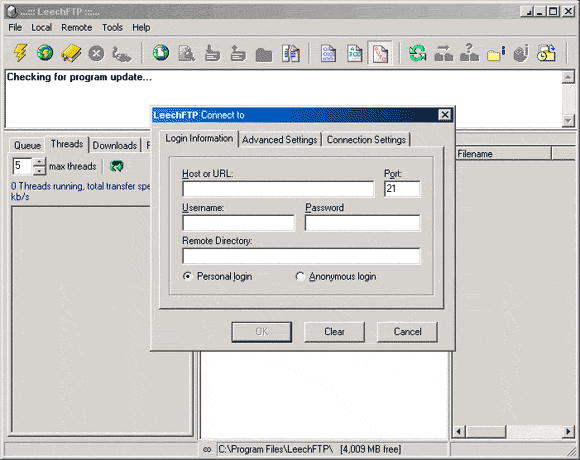Click the max threads number field
The width and height of the screenshot is (580, 460).
23,166
